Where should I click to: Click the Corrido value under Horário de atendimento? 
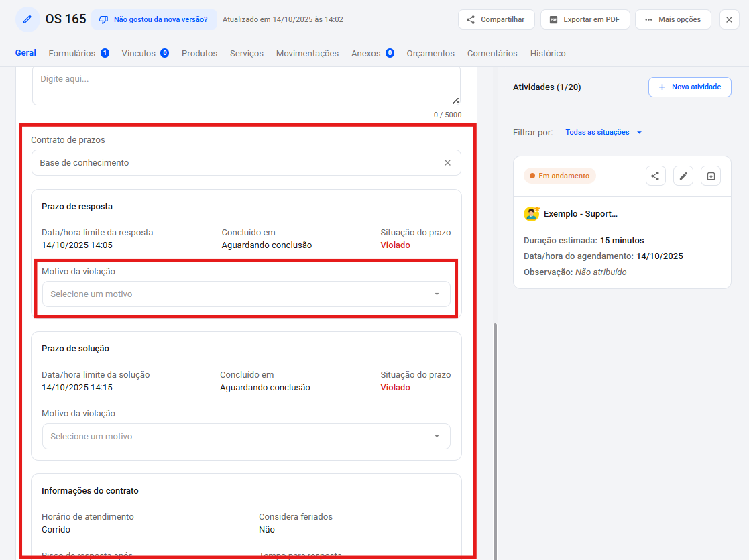coord(56,529)
